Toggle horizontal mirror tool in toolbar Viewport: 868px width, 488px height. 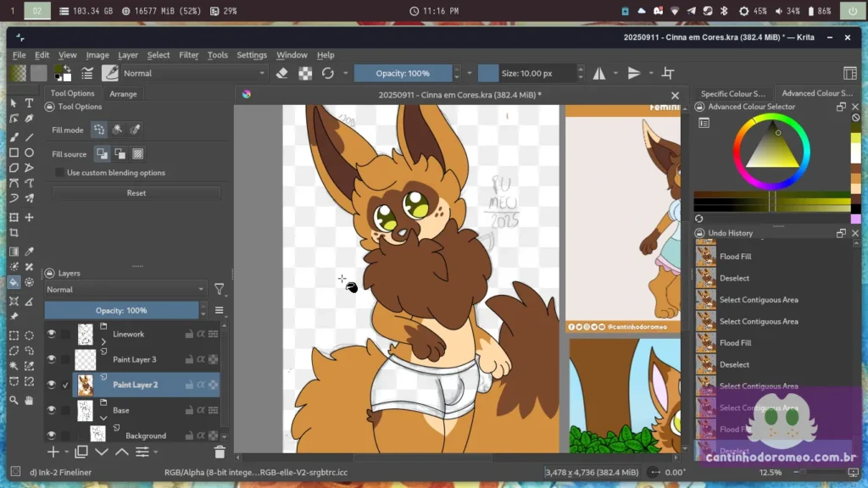(599, 73)
